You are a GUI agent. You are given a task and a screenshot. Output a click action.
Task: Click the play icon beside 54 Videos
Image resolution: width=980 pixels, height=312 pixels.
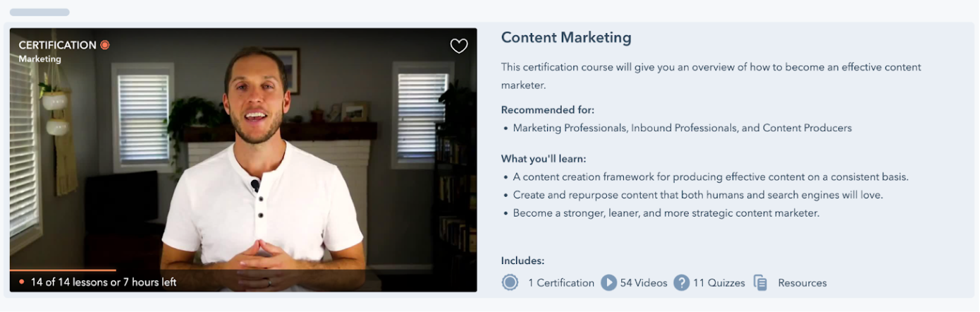click(x=608, y=282)
